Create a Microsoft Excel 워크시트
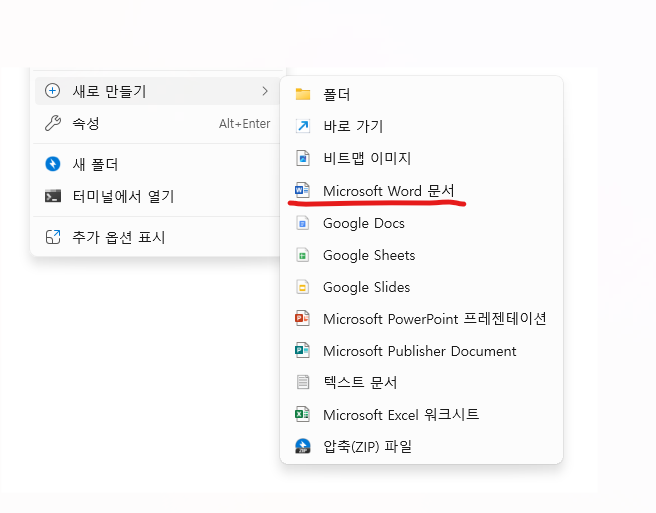The height and width of the screenshot is (513, 656). (x=421, y=415)
